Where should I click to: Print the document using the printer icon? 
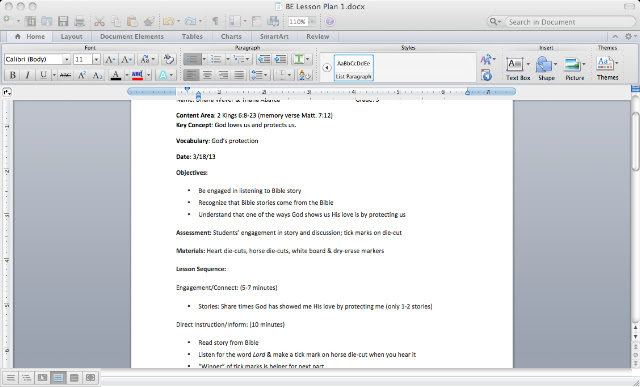tap(79, 21)
